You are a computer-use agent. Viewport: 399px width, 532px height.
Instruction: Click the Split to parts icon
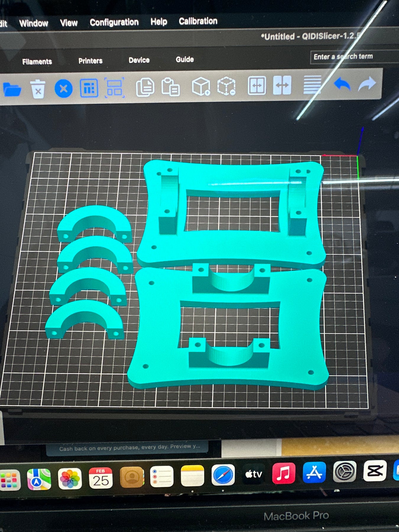coord(282,85)
